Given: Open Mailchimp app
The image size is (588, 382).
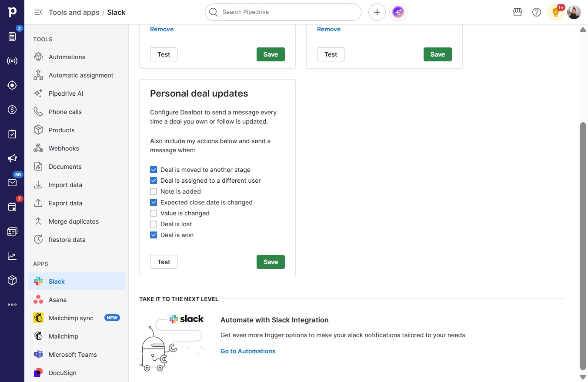Looking at the screenshot, I should point(77,336).
